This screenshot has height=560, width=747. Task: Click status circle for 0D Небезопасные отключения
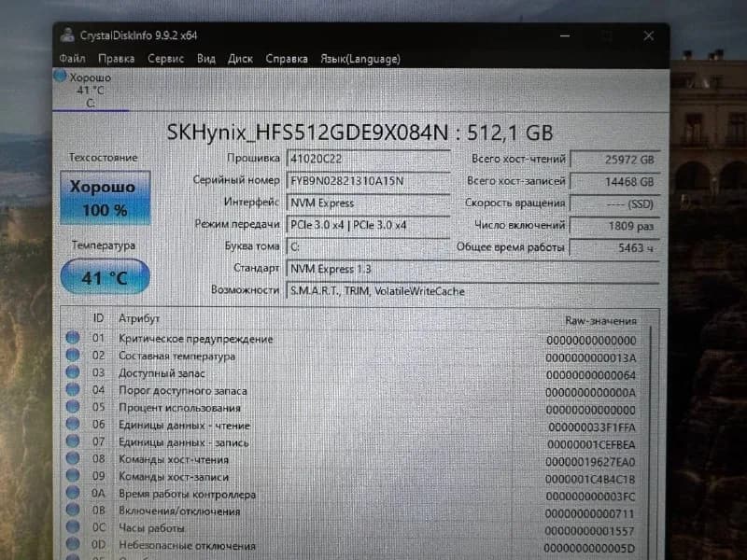point(73,544)
